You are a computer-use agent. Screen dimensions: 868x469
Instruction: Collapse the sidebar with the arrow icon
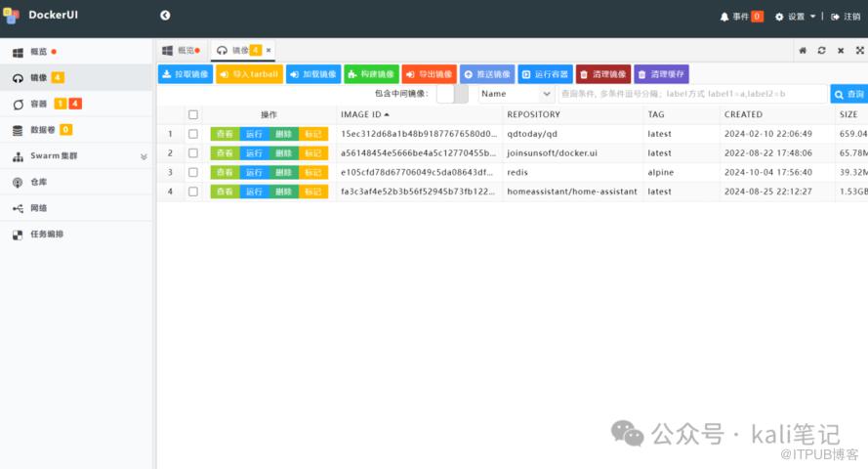pos(165,15)
